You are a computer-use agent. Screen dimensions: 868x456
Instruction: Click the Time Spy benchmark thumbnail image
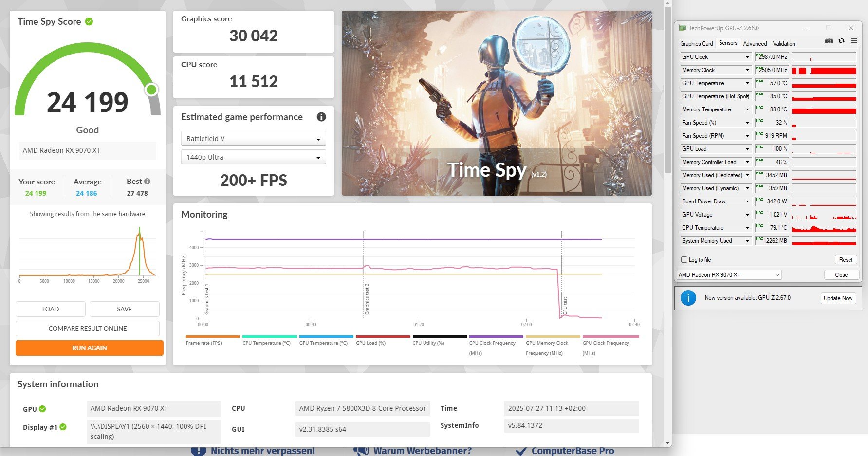pyautogui.click(x=497, y=103)
